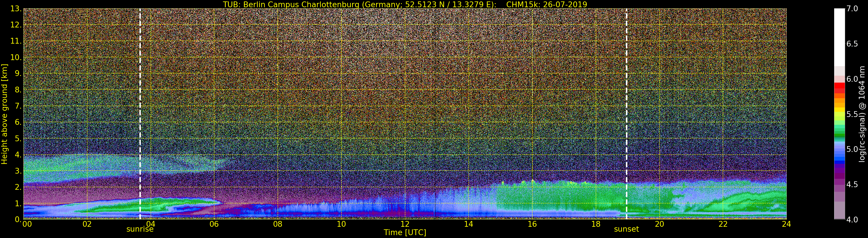
Task: Click the white dashed sunrise line
Action: pos(140,114)
